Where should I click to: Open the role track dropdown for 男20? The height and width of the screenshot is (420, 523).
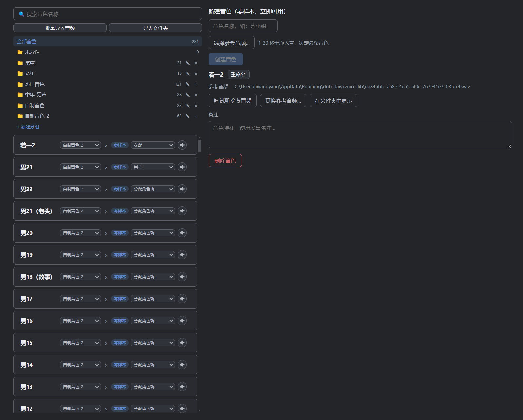tap(153, 233)
